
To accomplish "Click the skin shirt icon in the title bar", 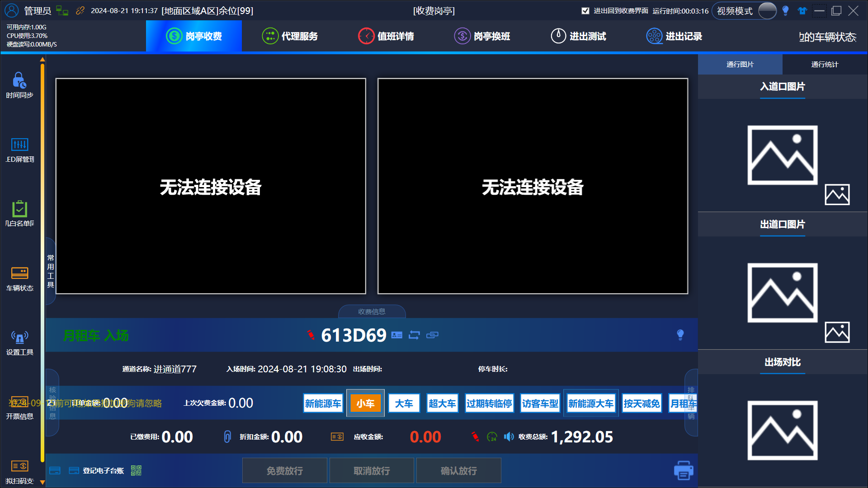I will [802, 10].
